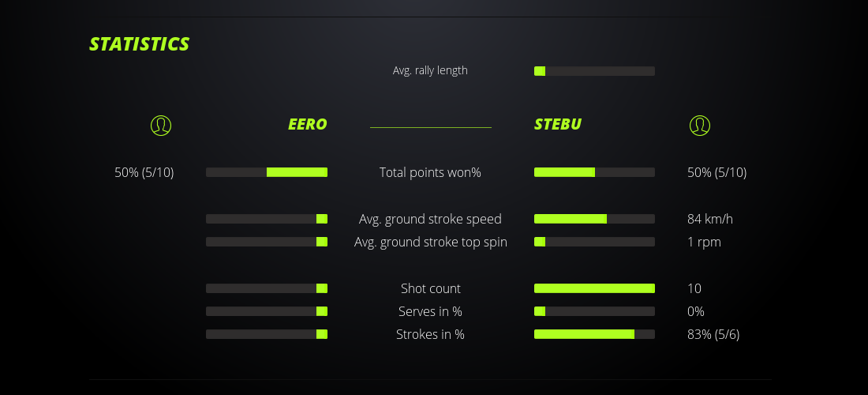Viewport: 868px width, 395px height.
Task: Click the Avg. ground stroke speed label
Action: [430, 219]
